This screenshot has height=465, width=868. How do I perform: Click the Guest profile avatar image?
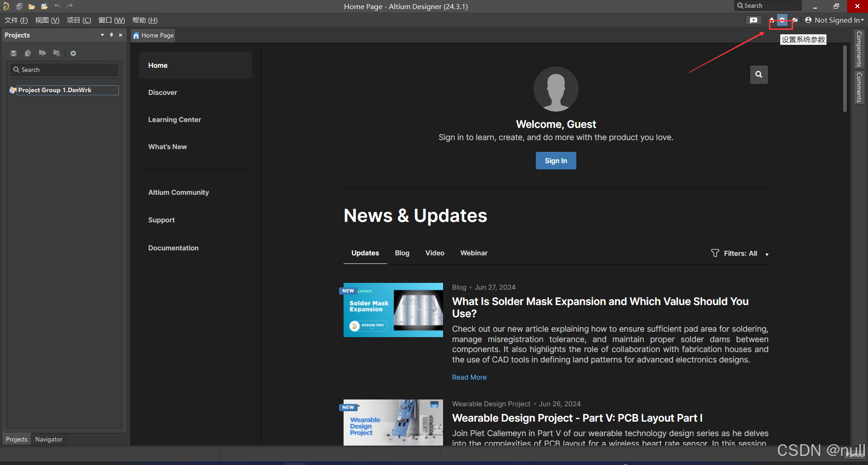coord(556,89)
